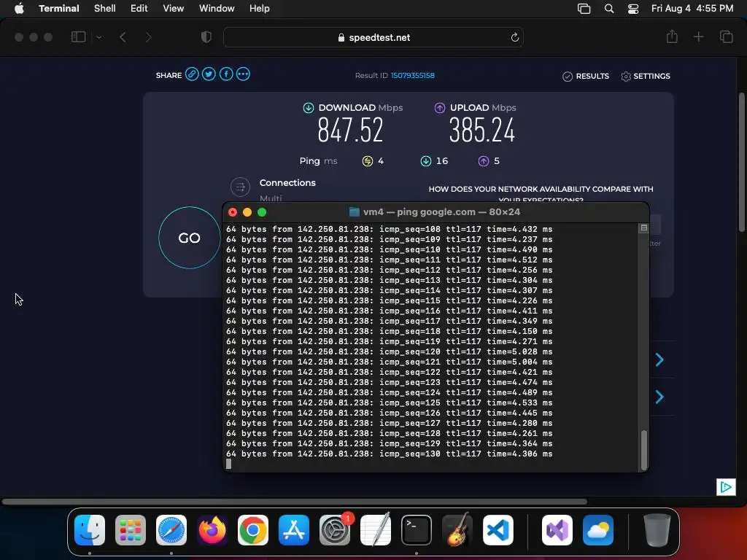This screenshot has height=560, width=747.
Task: Click Safari horizontal scrollbar
Action: coord(295,502)
